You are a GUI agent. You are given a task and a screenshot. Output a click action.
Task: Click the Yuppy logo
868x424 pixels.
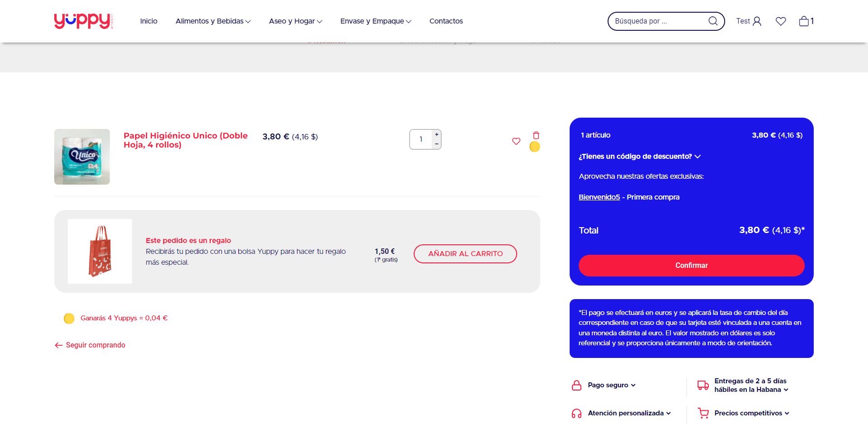click(x=84, y=21)
